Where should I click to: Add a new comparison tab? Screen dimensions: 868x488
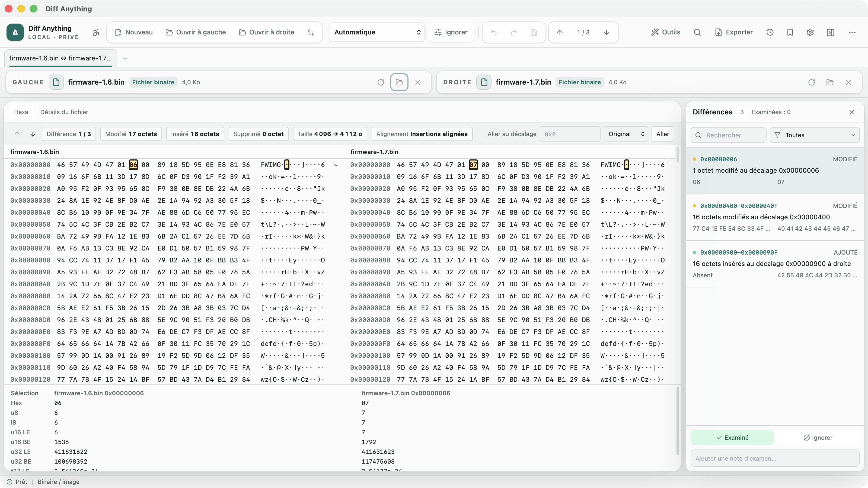[x=125, y=59]
